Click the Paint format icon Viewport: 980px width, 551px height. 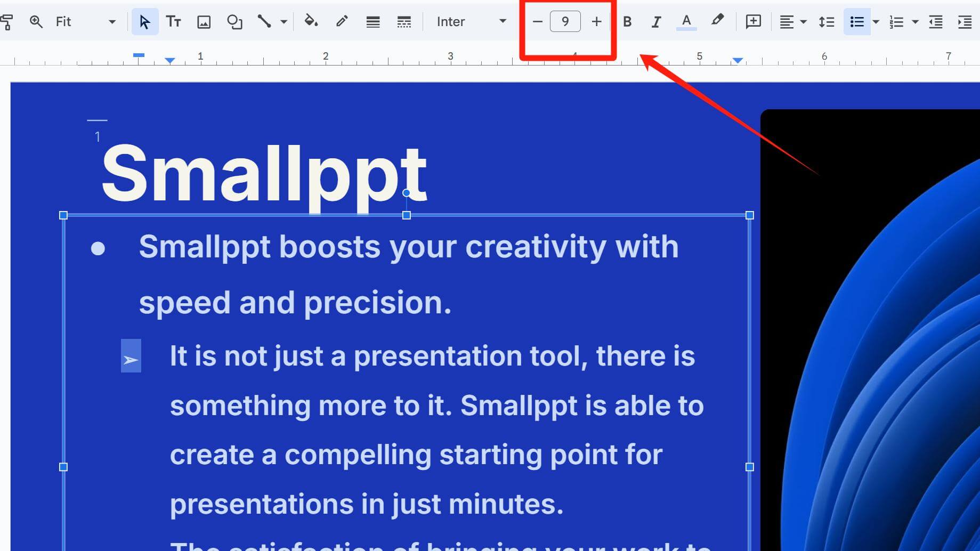click(6, 22)
